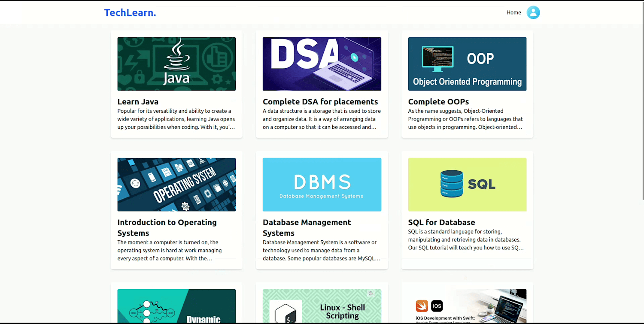Open the Dynamic programming course thumbnail
The width and height of the screenshot is (644, 324).
176,306
